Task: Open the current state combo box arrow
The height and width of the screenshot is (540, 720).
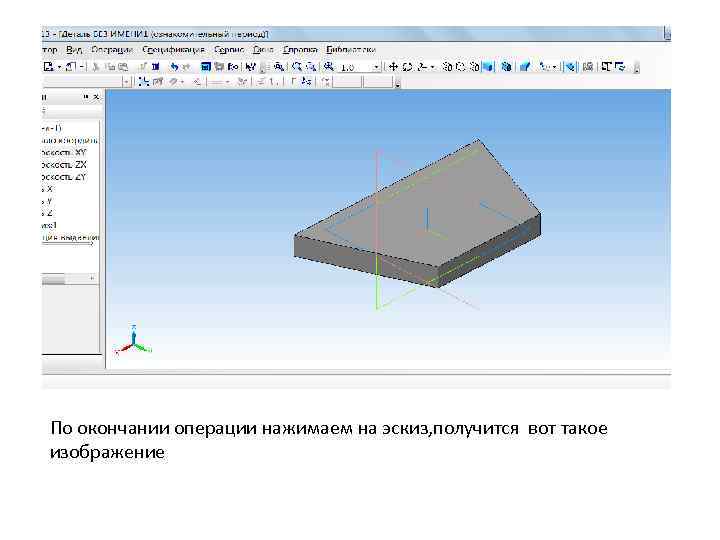Action: [126, 82]
